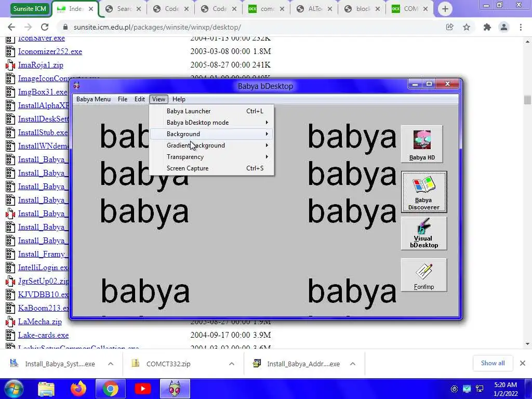532x399 pixels.
Task: Close the active Index tab
Action: coord(91,9)
